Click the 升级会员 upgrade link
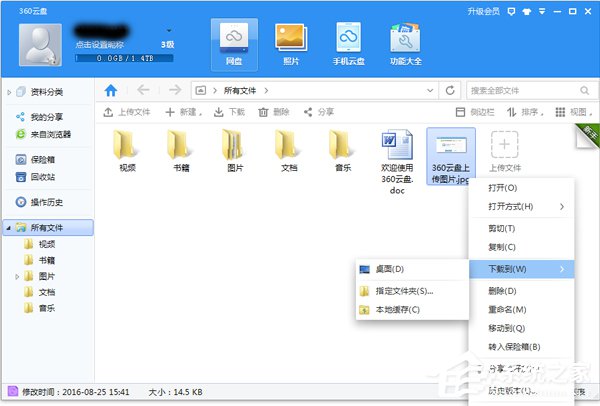This screenshot has width=600, height=406. coord(483,11)
